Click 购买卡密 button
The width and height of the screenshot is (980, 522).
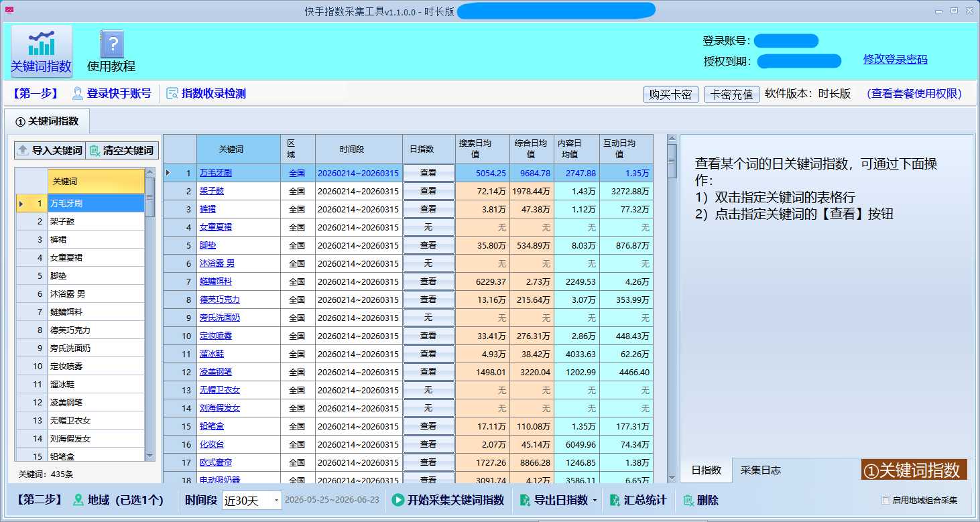tap(671, 94)
